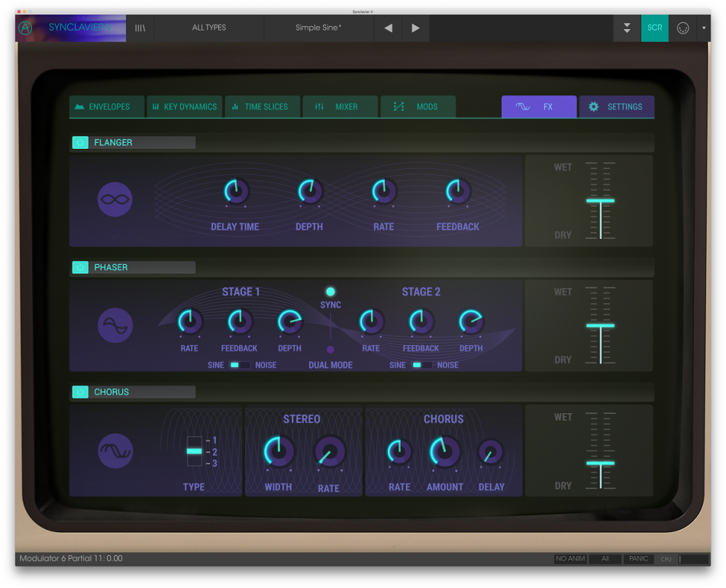This screenshot has height=588, width=726.
Task: Click the next preset arrow
Action: click(415, 27)
